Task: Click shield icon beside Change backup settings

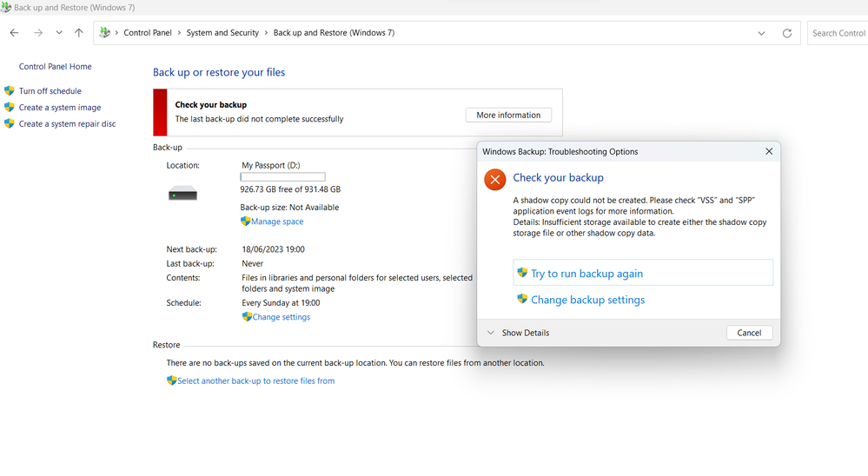Action: tap(522, 299)
